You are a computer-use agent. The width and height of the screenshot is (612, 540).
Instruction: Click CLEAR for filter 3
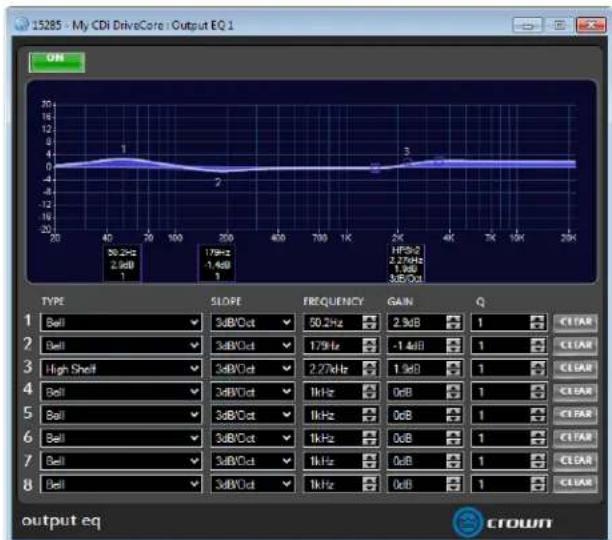tap(575, 369)
